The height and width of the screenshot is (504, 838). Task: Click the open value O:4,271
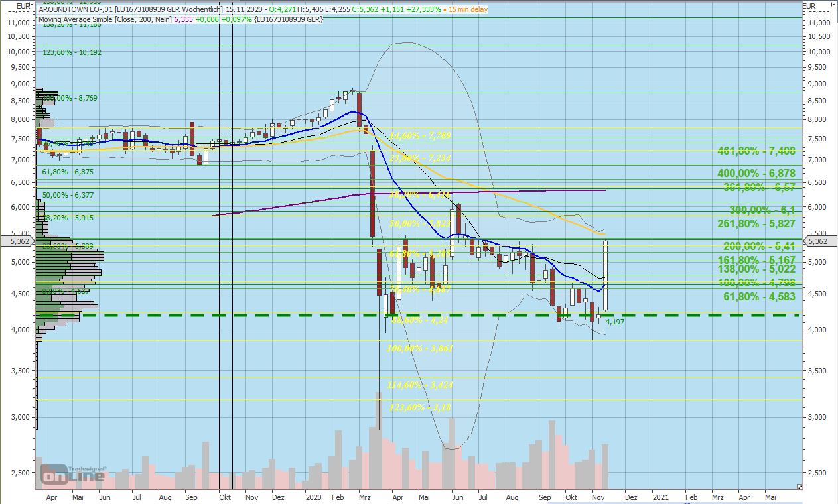(x=283, y=9)
